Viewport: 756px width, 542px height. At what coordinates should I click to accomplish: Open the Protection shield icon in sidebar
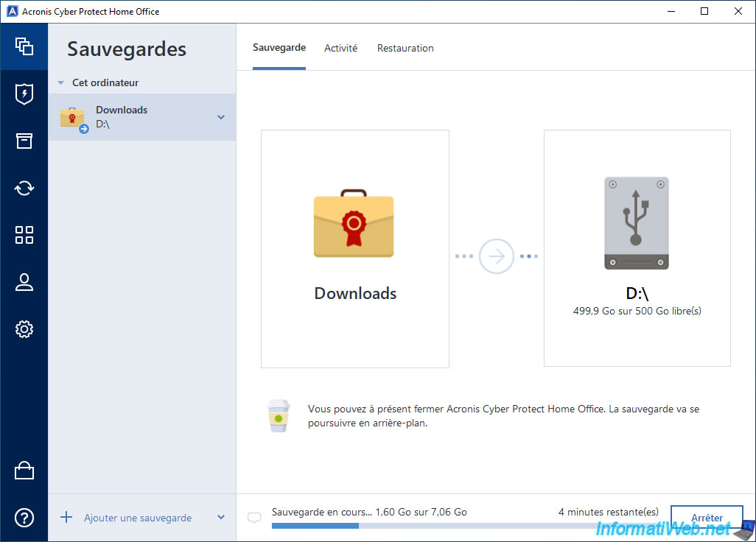tap(24, 94)
